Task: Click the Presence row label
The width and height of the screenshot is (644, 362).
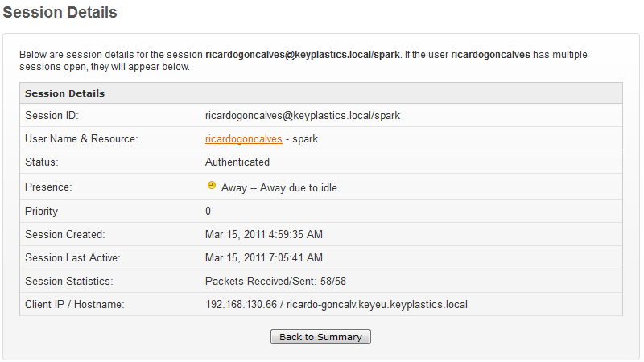Action: point(48,187)
